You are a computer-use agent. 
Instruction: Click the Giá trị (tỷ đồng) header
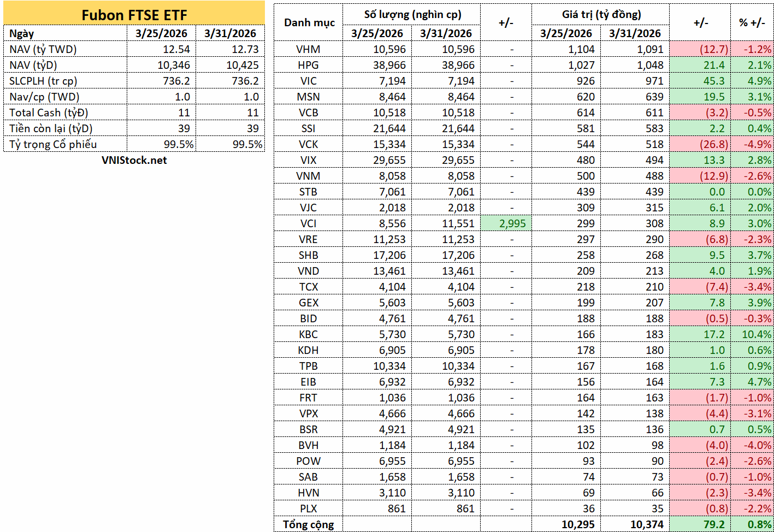tap(601, 15)
